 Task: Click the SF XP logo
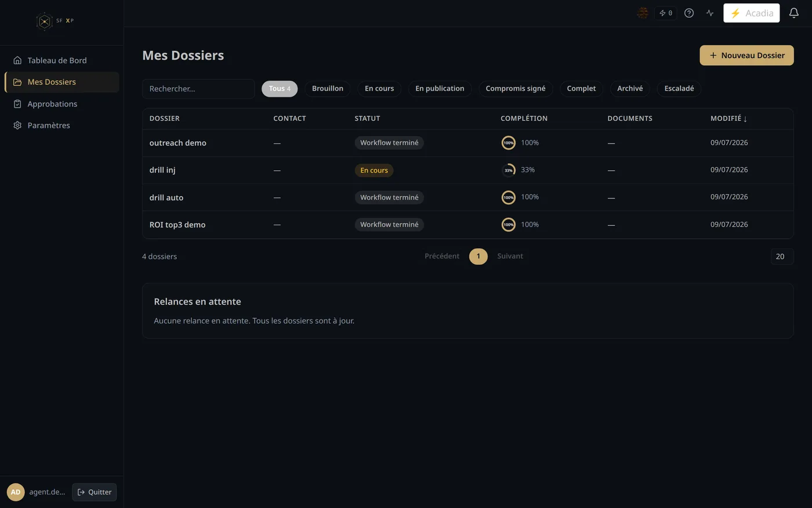tap(55, 21)
